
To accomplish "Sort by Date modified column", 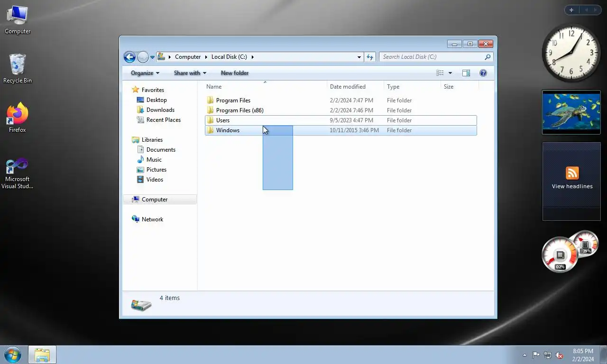I will pos(356,87).
